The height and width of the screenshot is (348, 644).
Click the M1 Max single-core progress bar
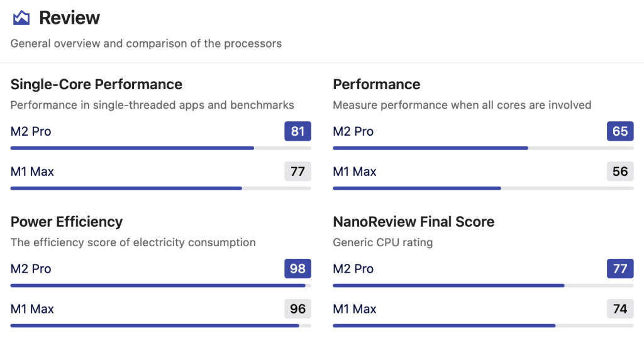[x=160, y=188]
